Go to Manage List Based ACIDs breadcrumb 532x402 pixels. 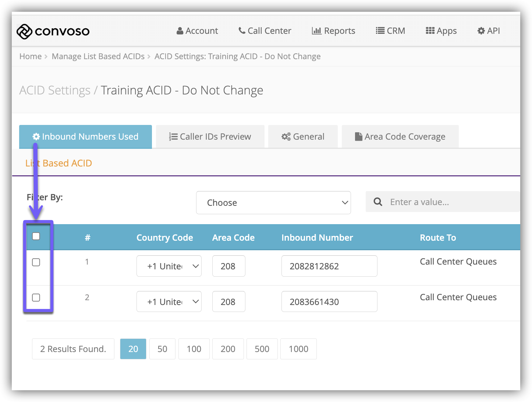(98, 56)
